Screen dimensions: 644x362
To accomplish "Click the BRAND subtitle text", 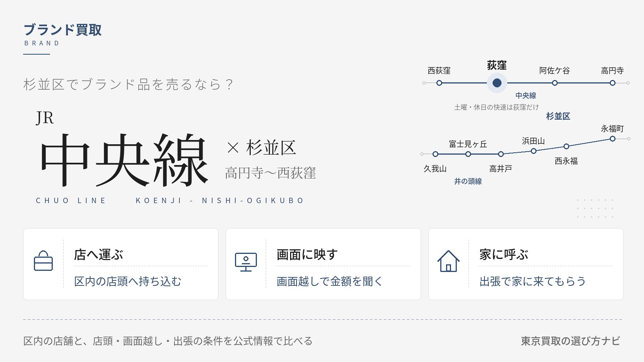I will 42,43.
